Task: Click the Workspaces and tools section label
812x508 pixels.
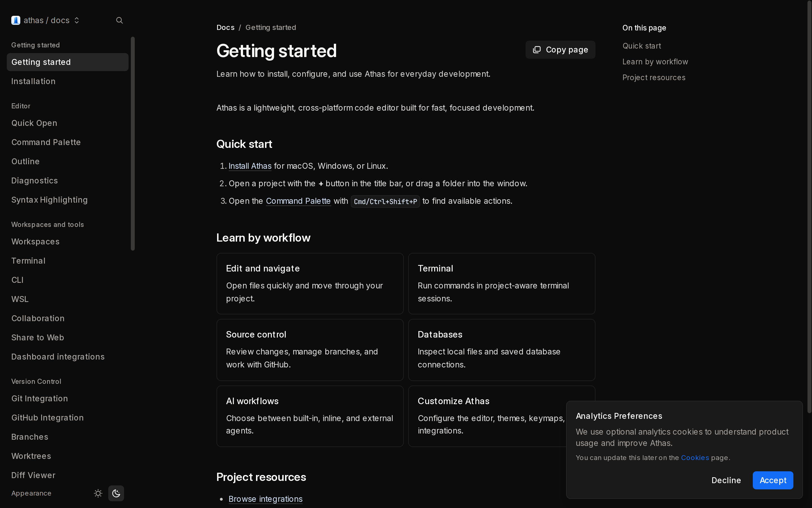Action: click(48, 224)
